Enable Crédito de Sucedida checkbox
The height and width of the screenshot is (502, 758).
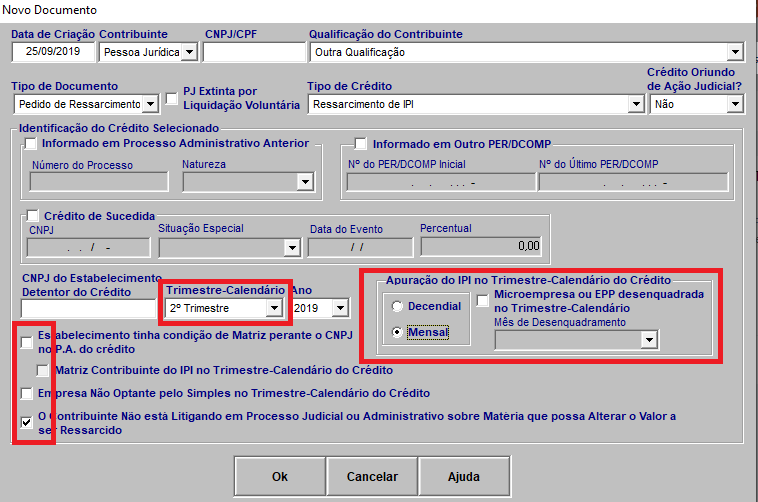33,215
